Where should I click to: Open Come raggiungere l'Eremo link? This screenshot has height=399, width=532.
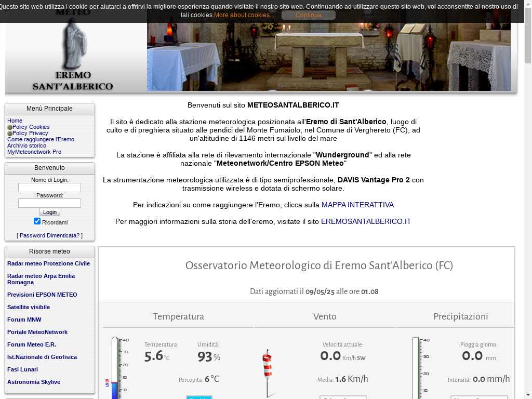[41, 139]
